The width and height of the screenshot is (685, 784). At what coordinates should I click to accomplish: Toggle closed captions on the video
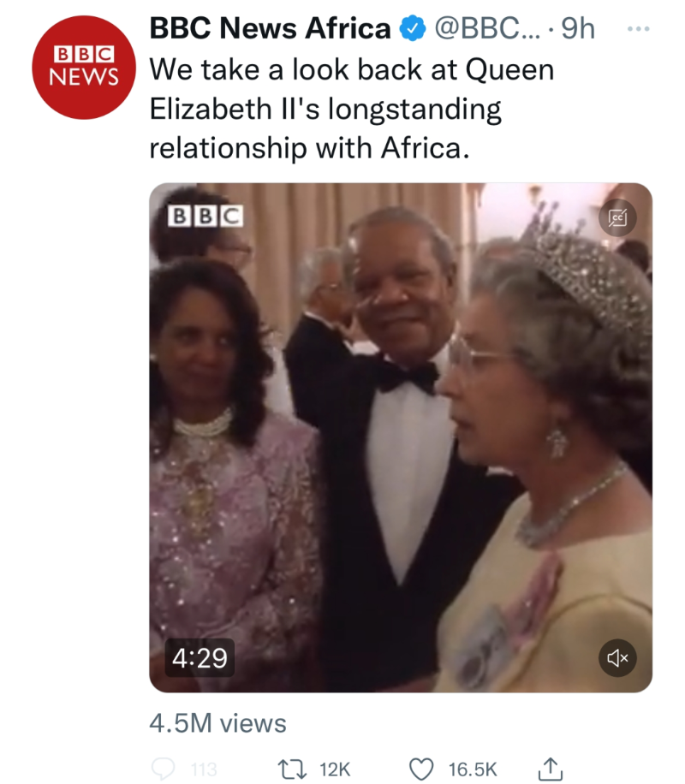(617, 218)
